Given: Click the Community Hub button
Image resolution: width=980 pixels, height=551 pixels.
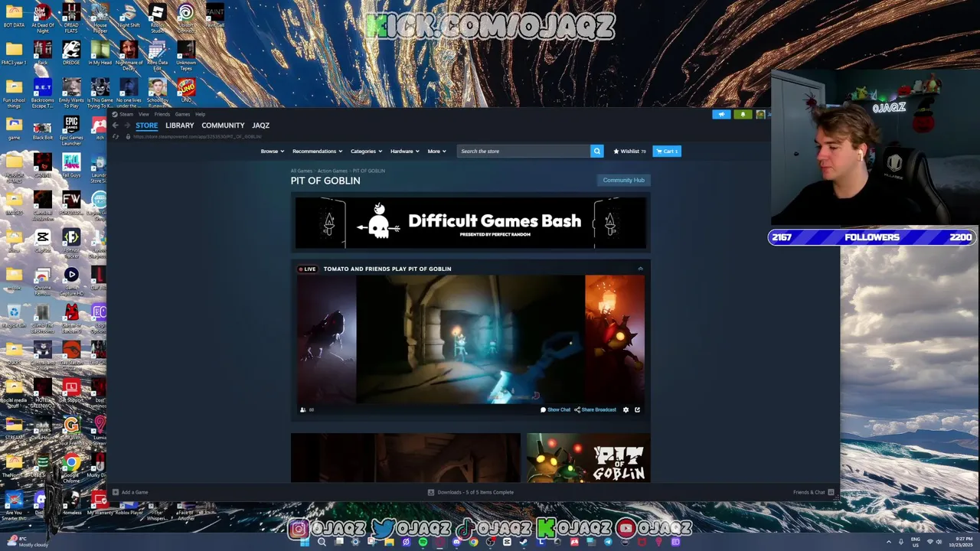Looking at the screenshot, I should pos(623,180).
